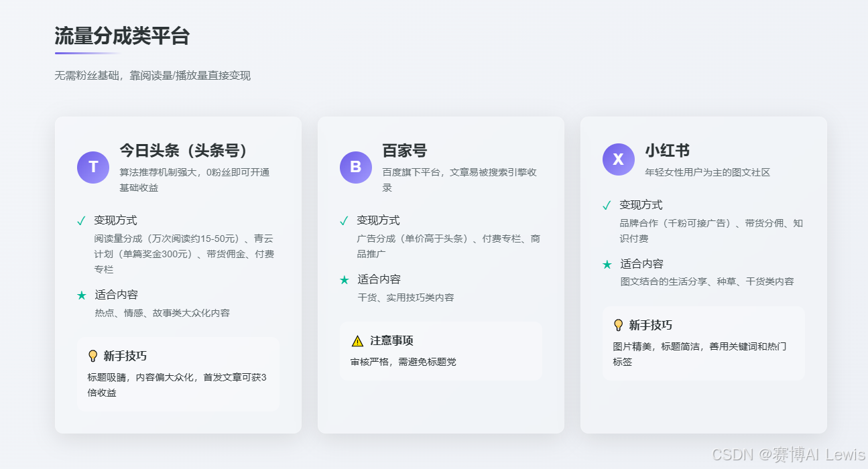Click the text 干货、实用技巧类内容
868x469 pixels.
(x=406, y=297)
